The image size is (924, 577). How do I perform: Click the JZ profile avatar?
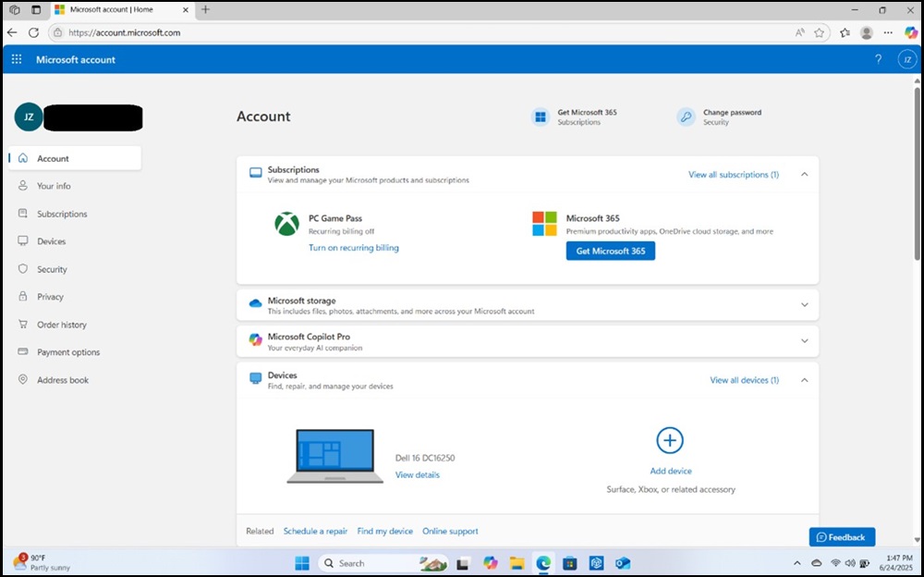click(906, 59)
